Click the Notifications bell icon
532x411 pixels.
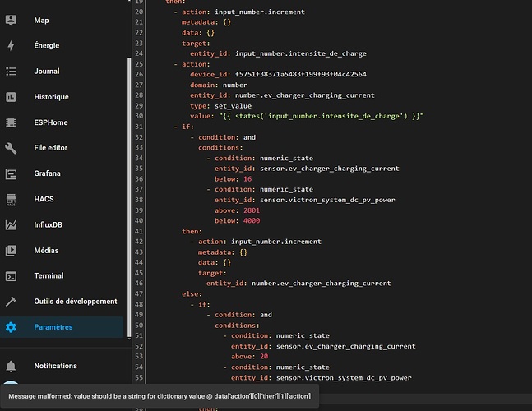pos(12,366)
